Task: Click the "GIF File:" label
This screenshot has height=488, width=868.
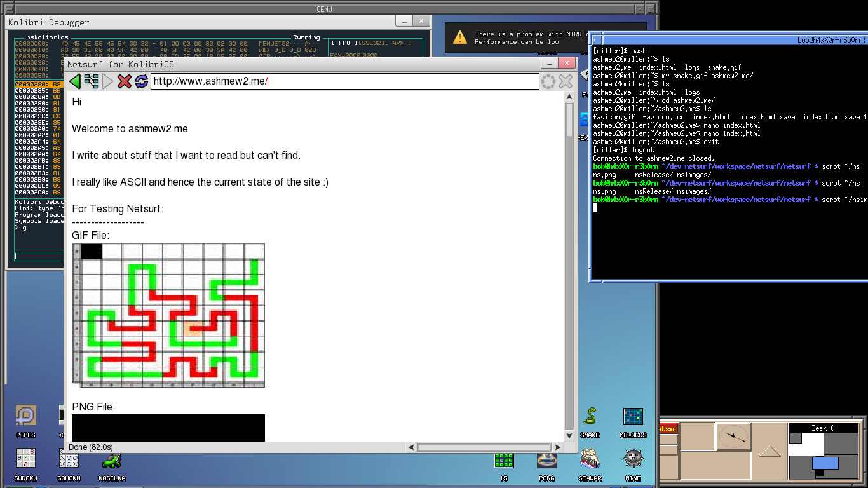Action: tap(90, 235)
